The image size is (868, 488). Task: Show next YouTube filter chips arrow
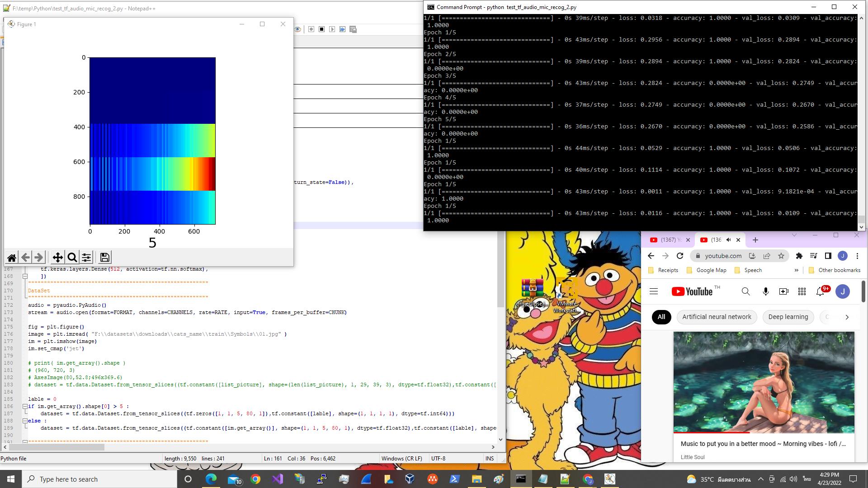click(847, 317)
